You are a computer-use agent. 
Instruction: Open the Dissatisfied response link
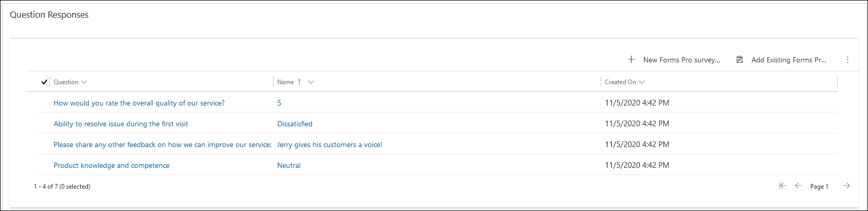[295, 124]
